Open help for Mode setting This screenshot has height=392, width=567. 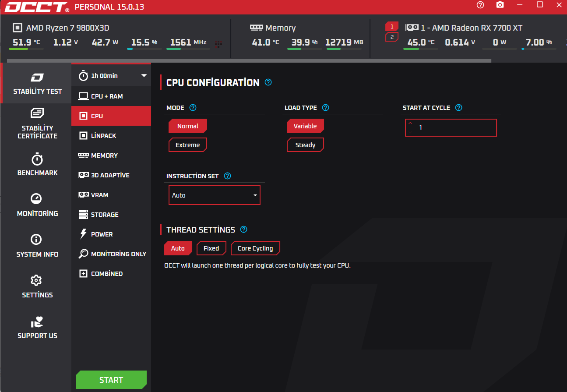click(x=193, y=108)
